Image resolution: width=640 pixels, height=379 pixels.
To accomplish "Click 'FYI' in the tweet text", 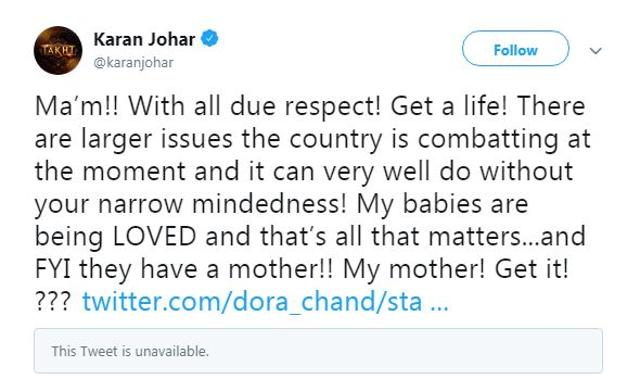I will 54,269.
